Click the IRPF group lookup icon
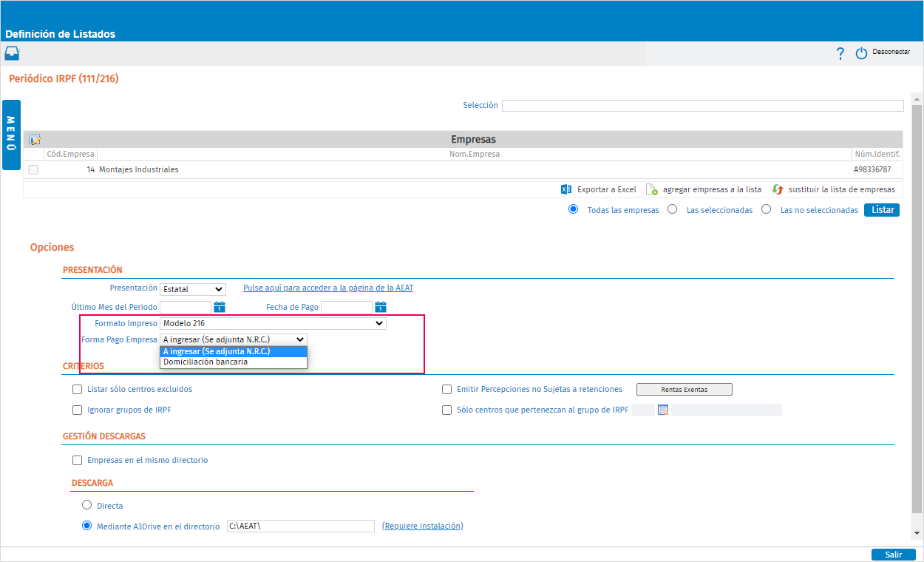This screenshot has width=924, height=562. [663, 410]
